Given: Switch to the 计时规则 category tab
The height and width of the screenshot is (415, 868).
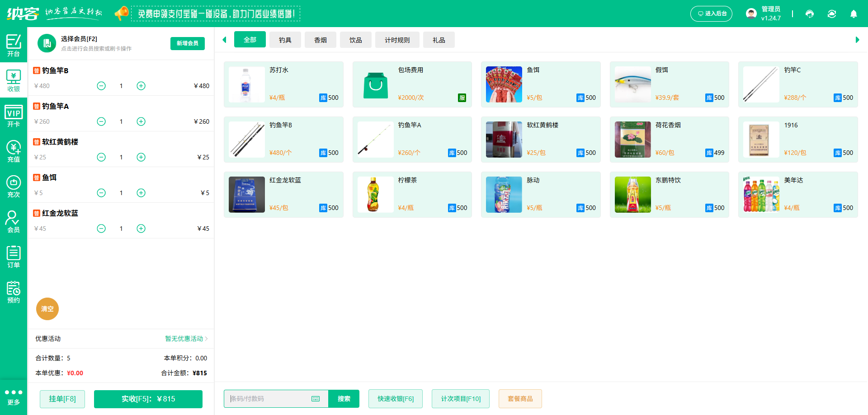Looking at the screenshot, I should click(x=397, y=40).
